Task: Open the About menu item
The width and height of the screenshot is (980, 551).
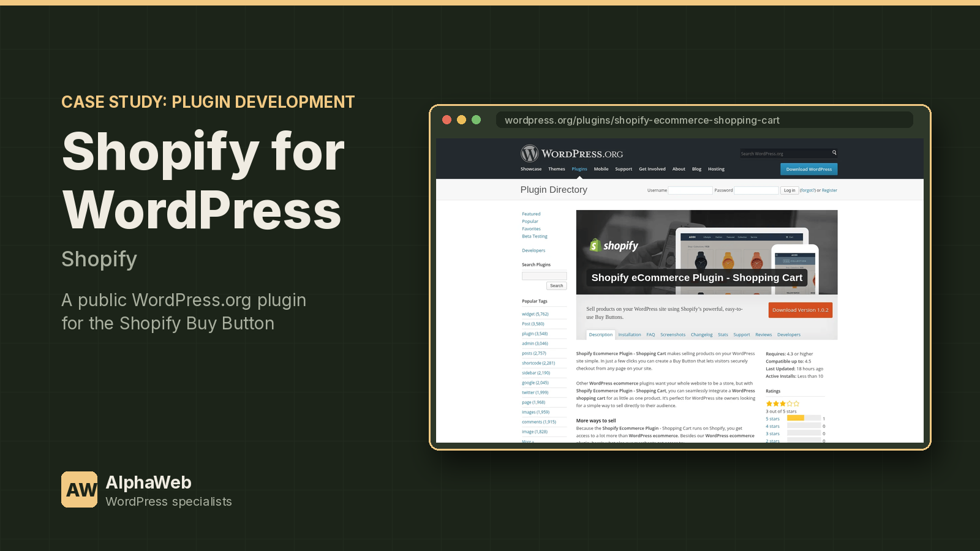Action: tap(679, 169)
